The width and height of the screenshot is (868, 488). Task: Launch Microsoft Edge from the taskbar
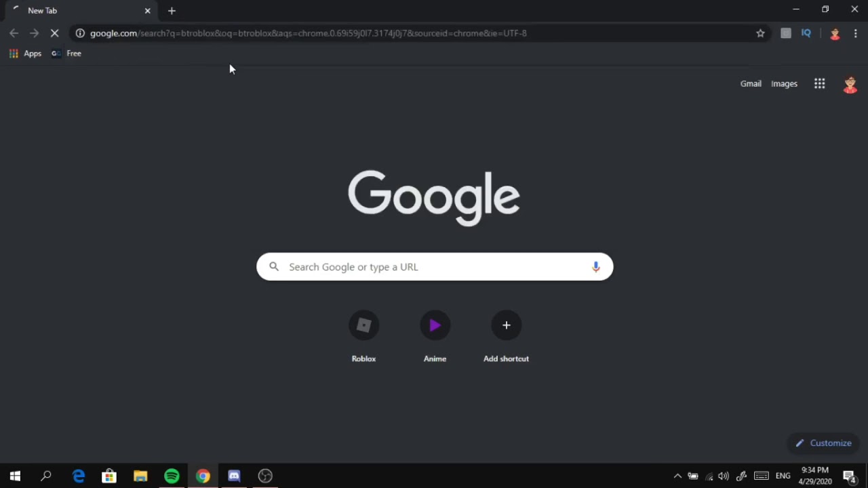click(x=79, y=476)
